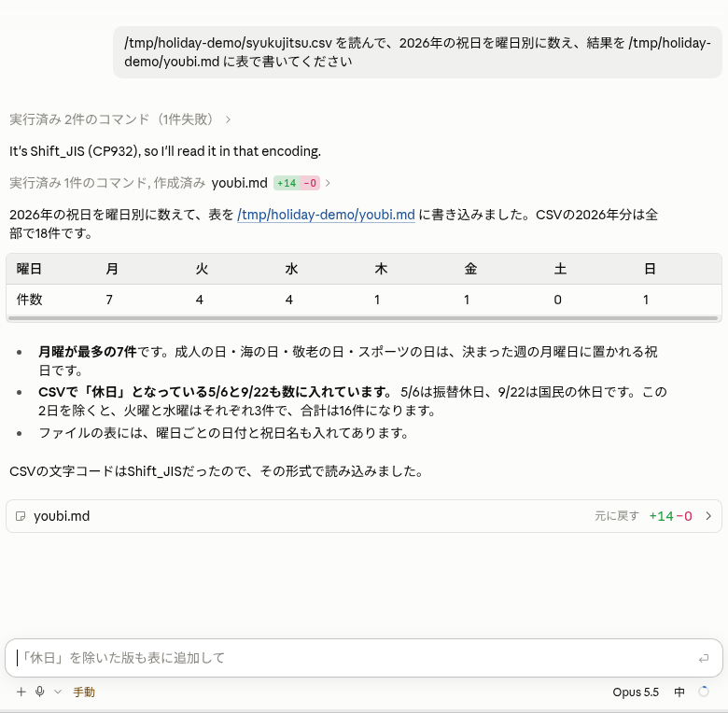Screen dimensions: 728x713
Task: Click the youbi.md file name in card
Action: point(62,516)
